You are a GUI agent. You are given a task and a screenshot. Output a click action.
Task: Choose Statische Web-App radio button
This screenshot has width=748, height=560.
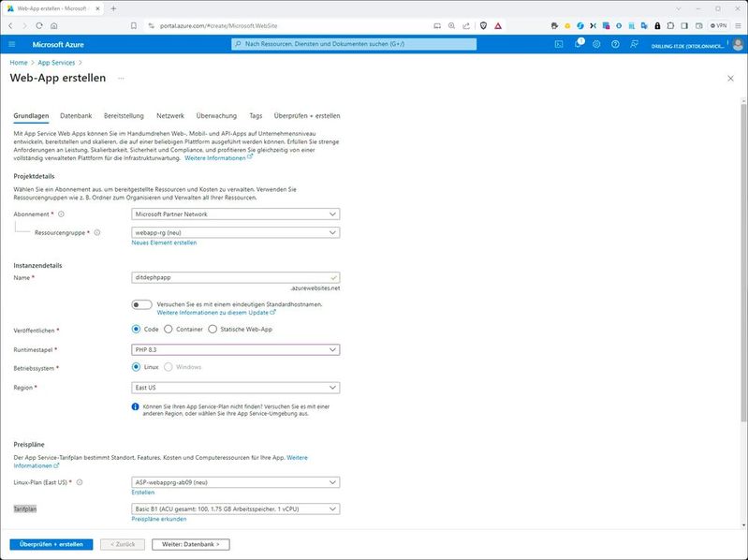tap(213, 329)
